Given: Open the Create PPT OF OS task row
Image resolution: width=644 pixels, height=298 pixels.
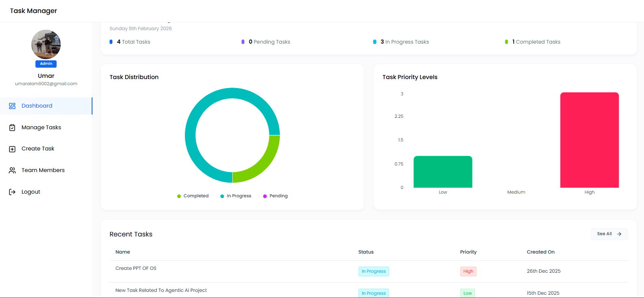Looking at the screenshot, I should click(x=136, y=268).
